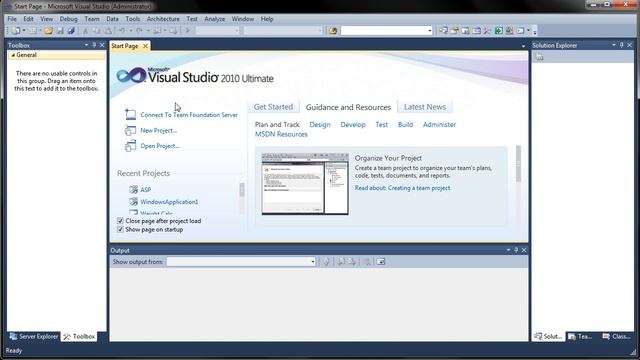Click the Toolbox wrench toolbar icon
640x360 pixels.
tap(487, 31)
